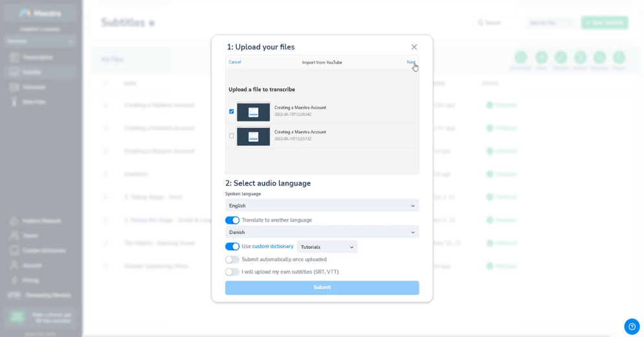This screenshot has height=337, width=644.
Task: Click Cancel in the YouTube import panel
Action: click(235, 62)
